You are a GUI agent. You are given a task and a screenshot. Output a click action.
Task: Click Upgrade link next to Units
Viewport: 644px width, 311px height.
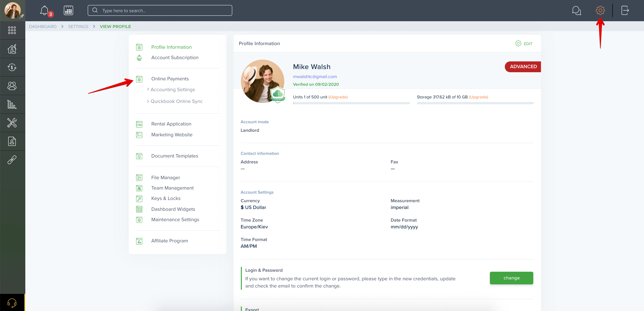coord(338,97)
